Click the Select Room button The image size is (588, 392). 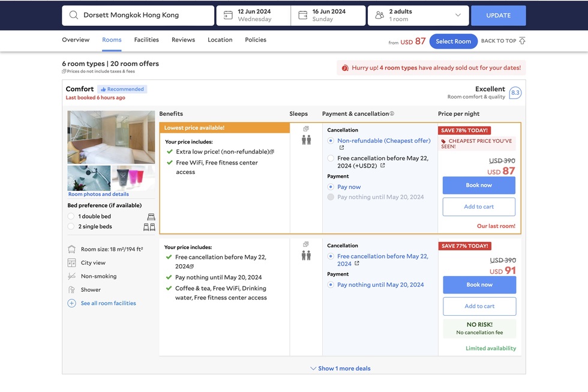454,41
